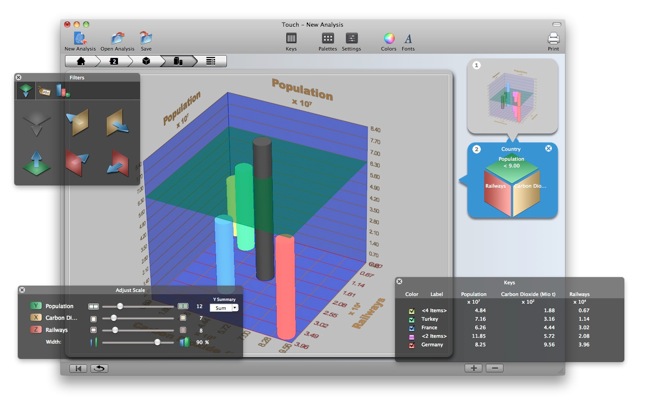Click the Railways face on Country cube
Viewport: 648px width, 405px height.
click(497, 193)
